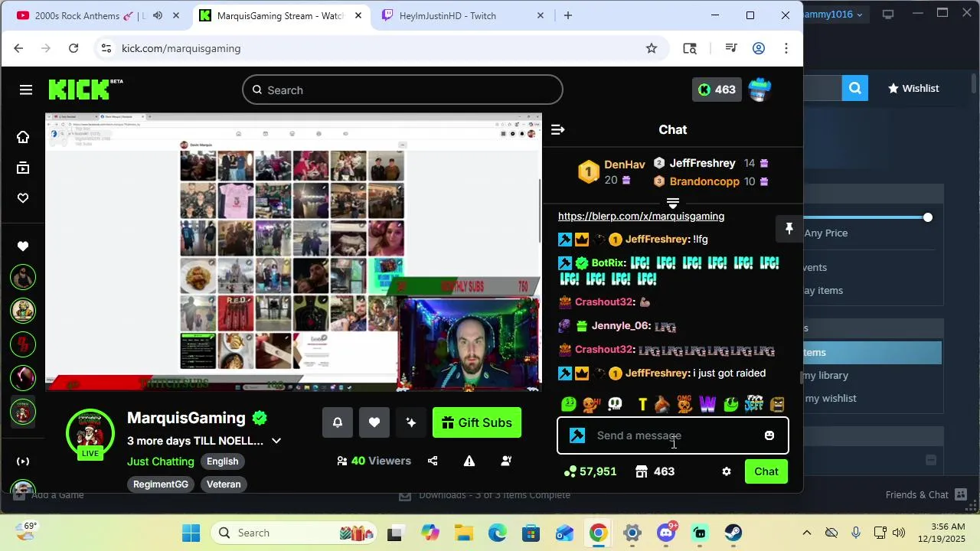Open Steam from the taskbar

click(733, 533)
